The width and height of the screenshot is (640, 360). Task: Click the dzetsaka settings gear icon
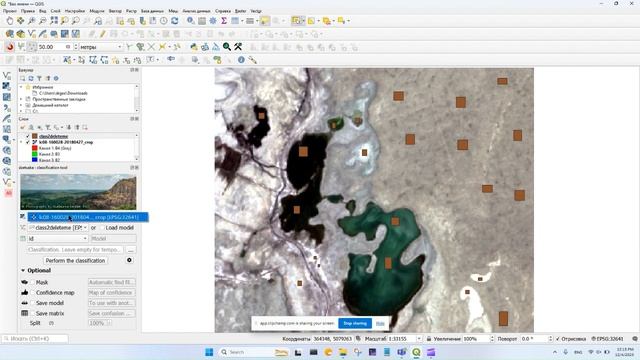pos(129,260)
